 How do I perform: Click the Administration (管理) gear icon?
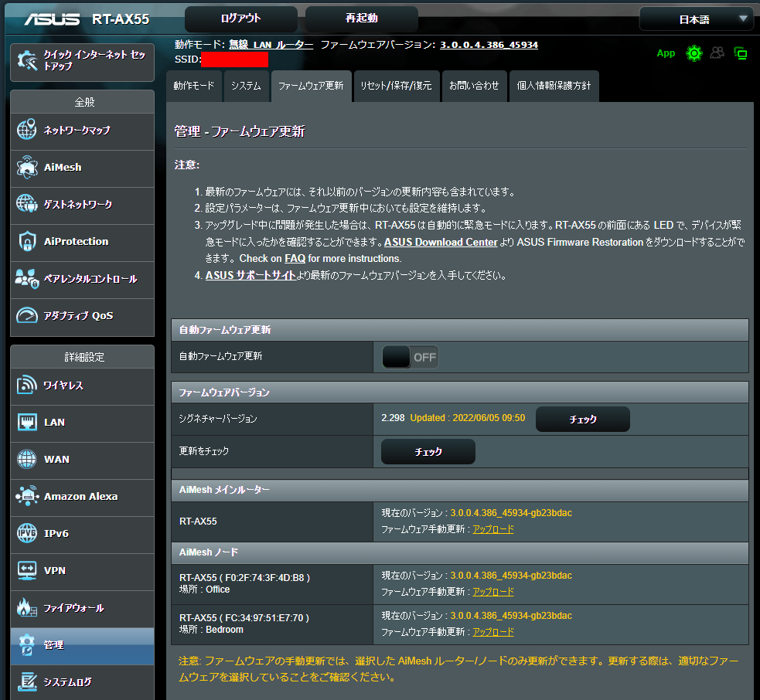click(x=26, y=644)
